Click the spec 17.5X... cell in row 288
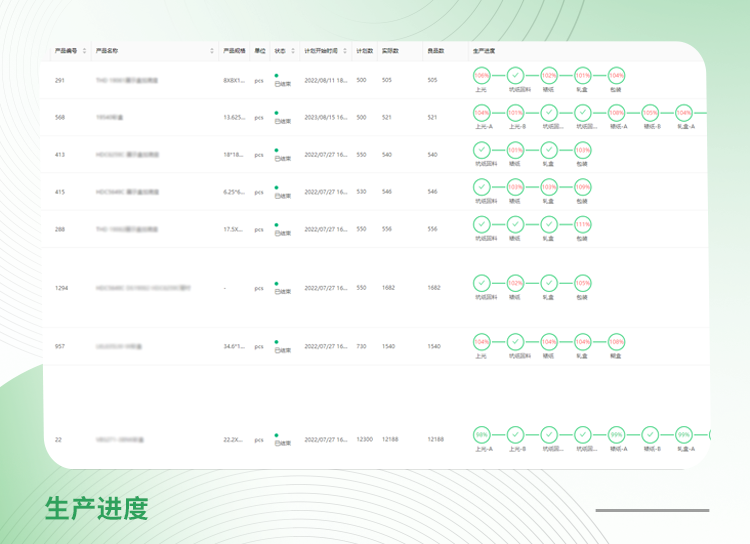This screenshot has height=544, width=750. pos(233,229)
